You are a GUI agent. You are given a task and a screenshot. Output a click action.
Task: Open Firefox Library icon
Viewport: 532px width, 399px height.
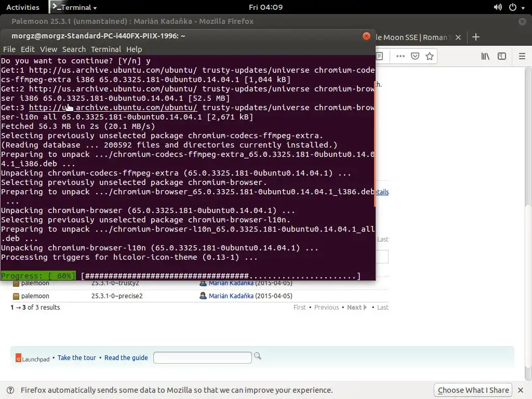pyautogui.click(x=485, y=56)
